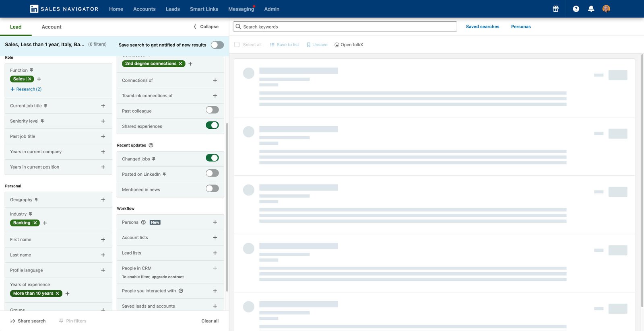Screen dimensions: 644x331
Task: Open Saved searches
Action: [x=483, y=27]
